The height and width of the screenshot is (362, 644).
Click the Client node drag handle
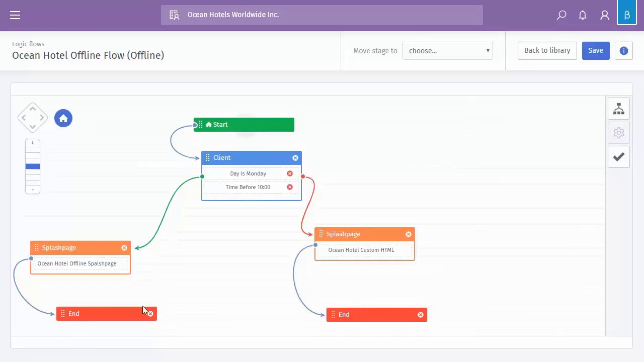pyautogui.click(x=208, y=158)
